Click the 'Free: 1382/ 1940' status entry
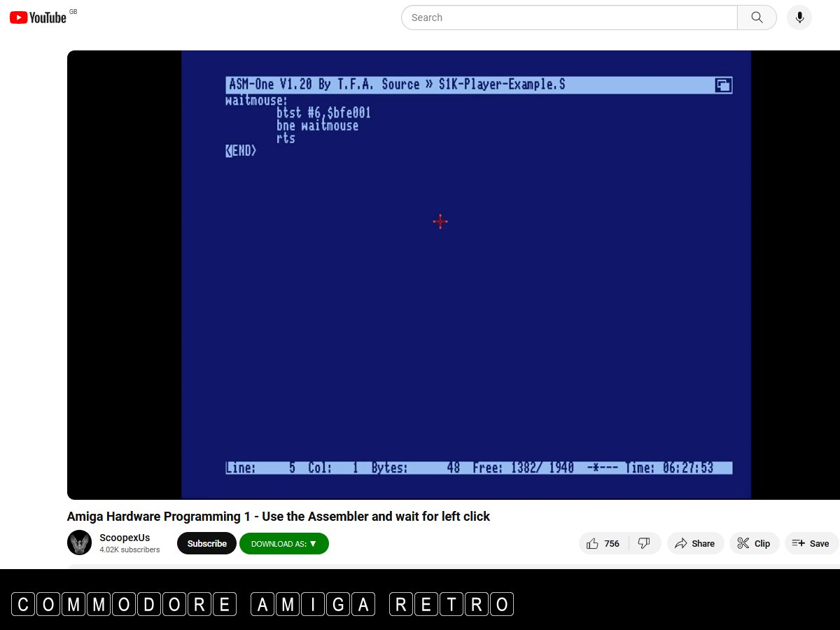This screenshot has width=840, height=630. (524, 468)
